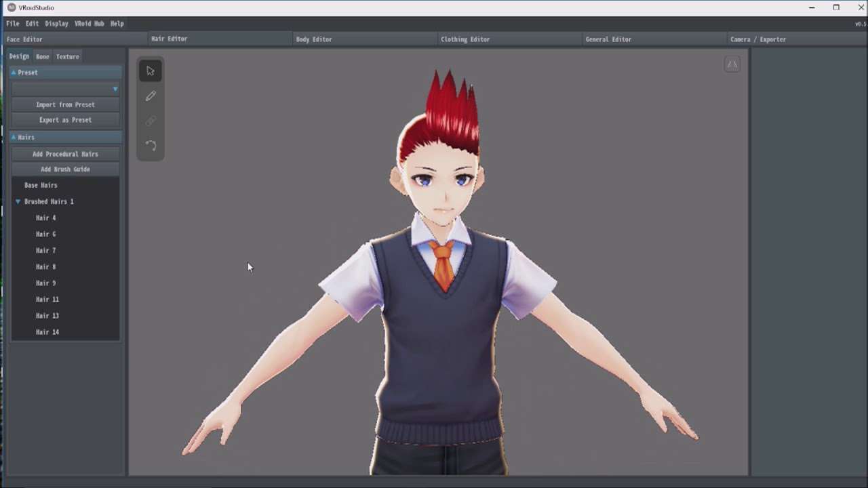Image resolution: width=868 pixels, height=488 pixels.
Task: Click Add Procedural Hairs button
Action: point(65,155)
